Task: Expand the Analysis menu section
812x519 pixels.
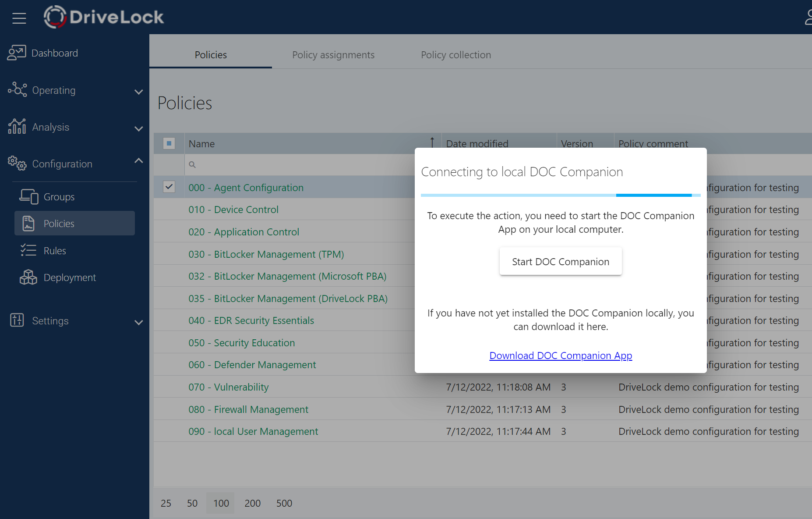Action: pos(138,128)
